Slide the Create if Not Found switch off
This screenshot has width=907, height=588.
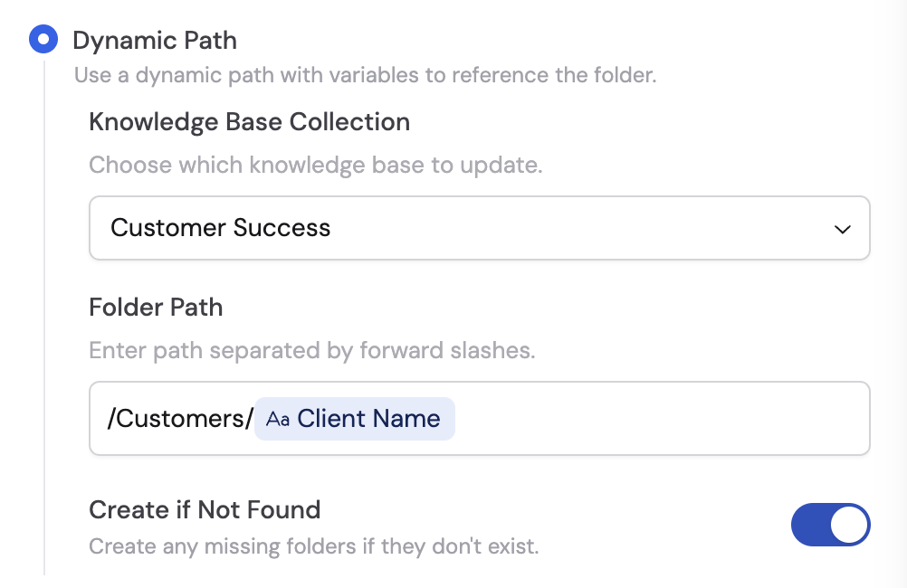(831, 525)
